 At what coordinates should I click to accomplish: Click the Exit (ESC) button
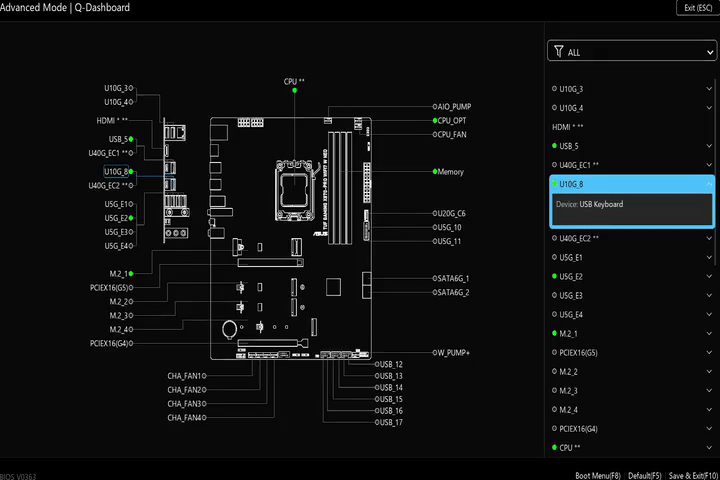698,8
